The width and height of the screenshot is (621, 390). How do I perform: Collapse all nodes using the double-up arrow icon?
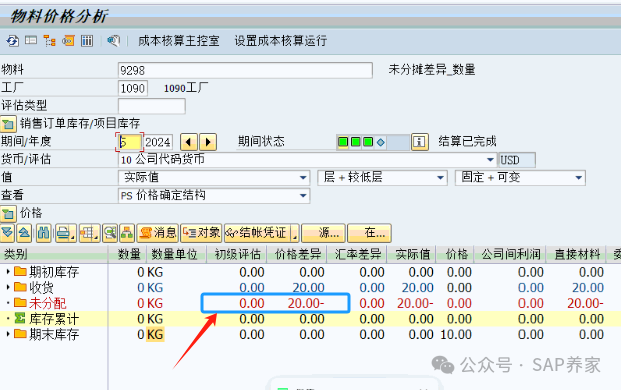[24, 232]
